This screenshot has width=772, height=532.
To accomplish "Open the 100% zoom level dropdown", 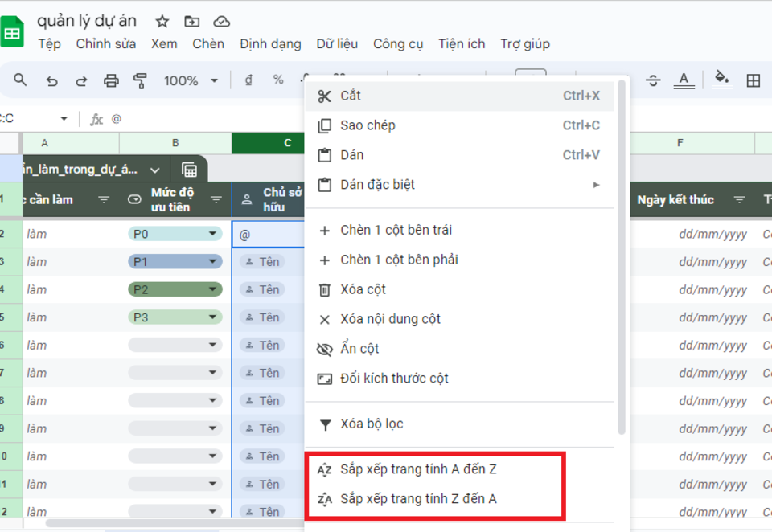I will [191, 80].
